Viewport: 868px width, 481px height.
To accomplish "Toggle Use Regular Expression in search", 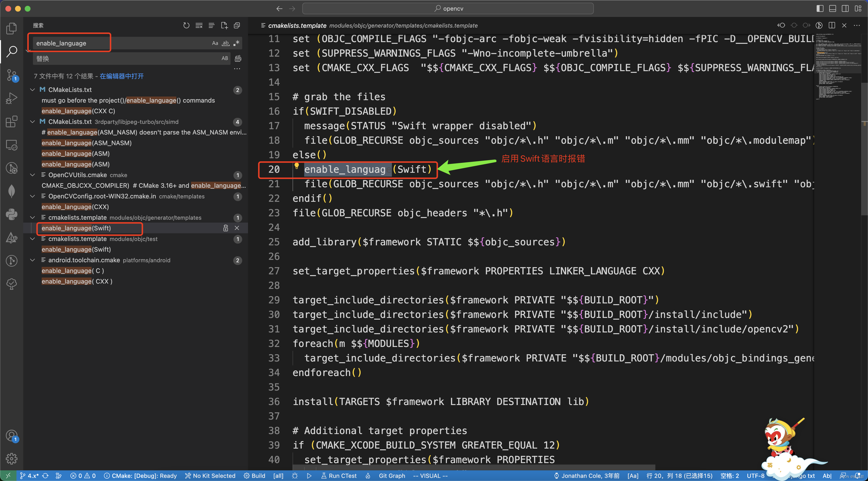I will [x=236, y=43].
